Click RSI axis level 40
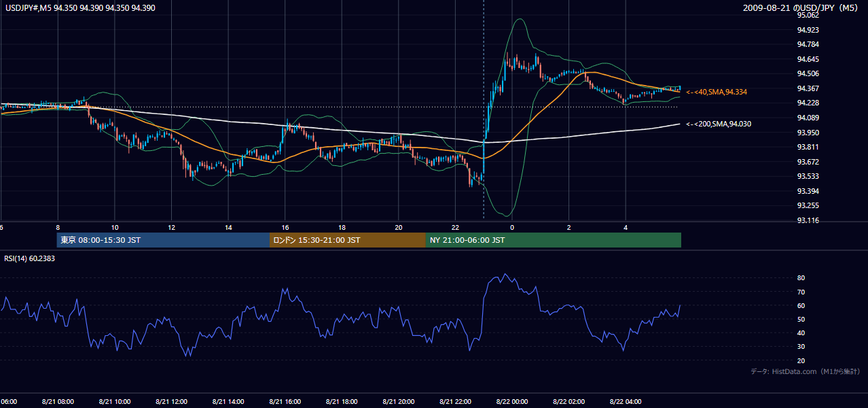Viewport: 868px width, 408px height. (x=801, y=333)
